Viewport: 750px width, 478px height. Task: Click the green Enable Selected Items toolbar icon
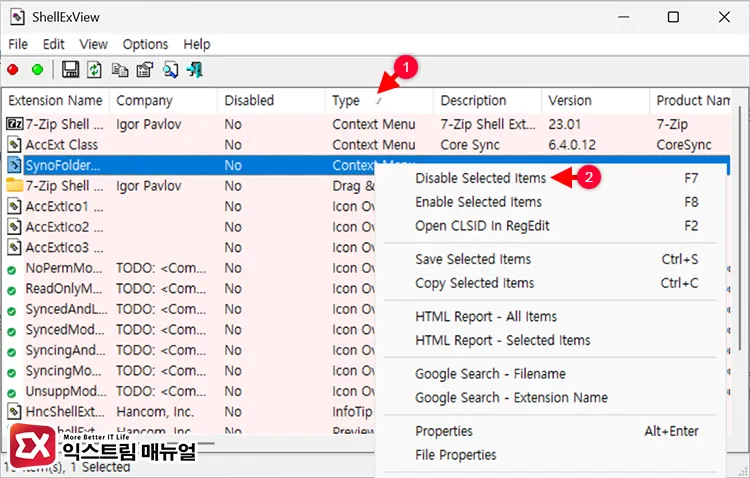37,70
